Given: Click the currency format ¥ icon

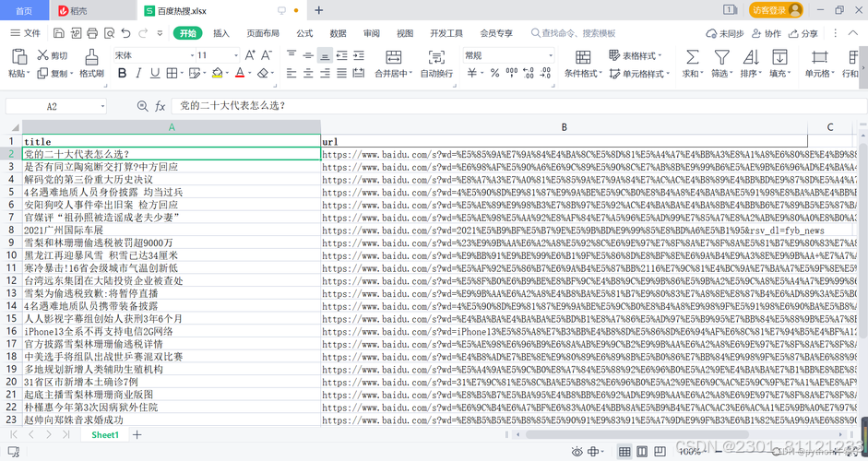Looking at the screenshot, I should 471,73.
